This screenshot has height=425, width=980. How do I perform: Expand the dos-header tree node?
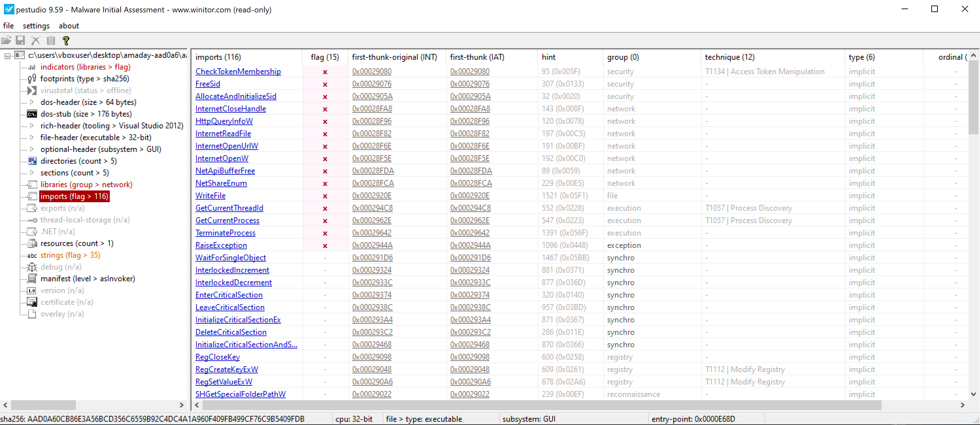coord(32,102)
